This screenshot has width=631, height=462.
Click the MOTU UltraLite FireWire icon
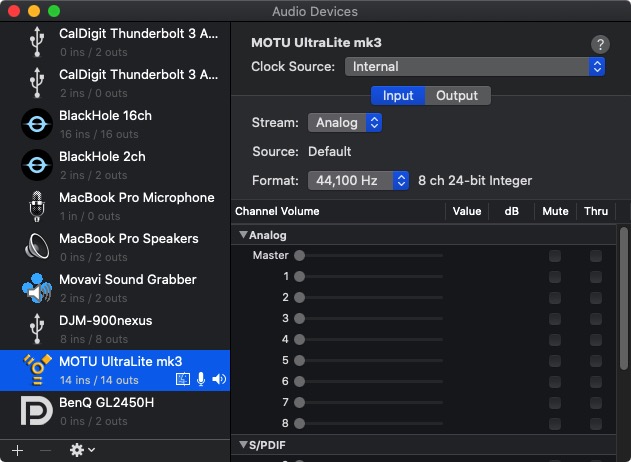click(x=37, y=370)
